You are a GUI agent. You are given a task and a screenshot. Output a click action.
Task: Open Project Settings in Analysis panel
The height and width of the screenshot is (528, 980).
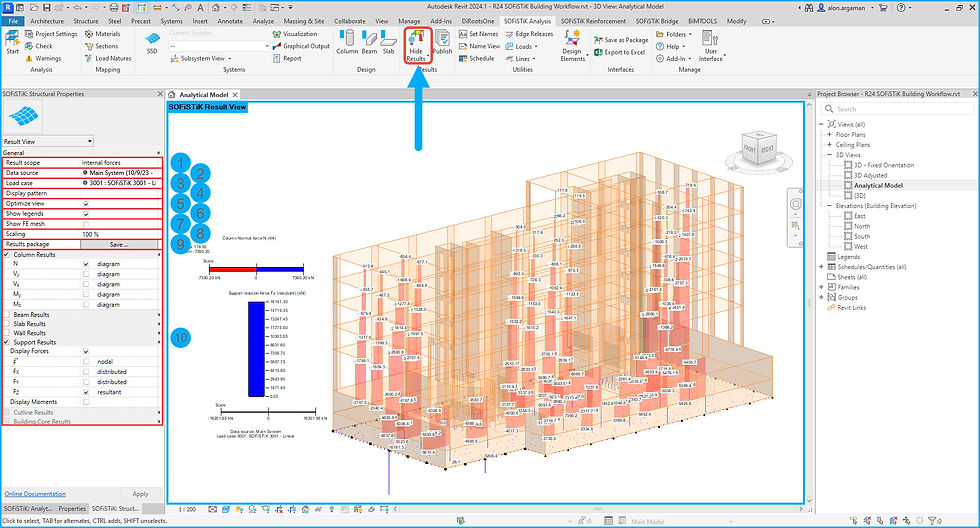tap(51, 34)
